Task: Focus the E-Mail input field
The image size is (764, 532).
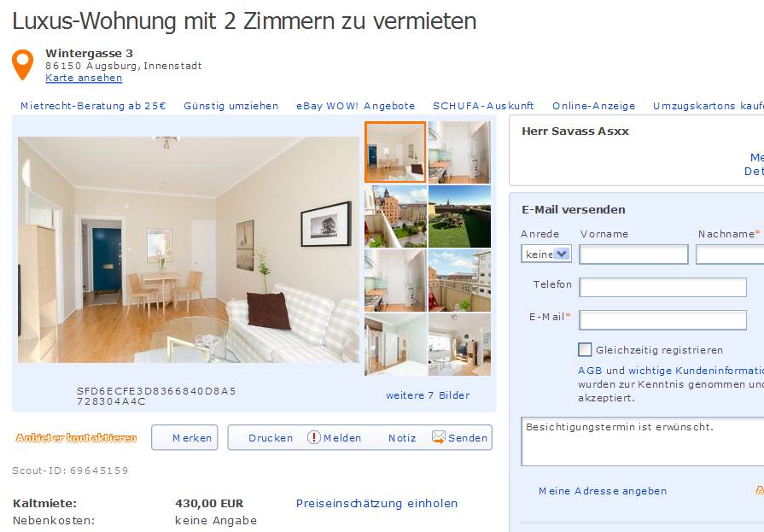Action: click(662, 320)
